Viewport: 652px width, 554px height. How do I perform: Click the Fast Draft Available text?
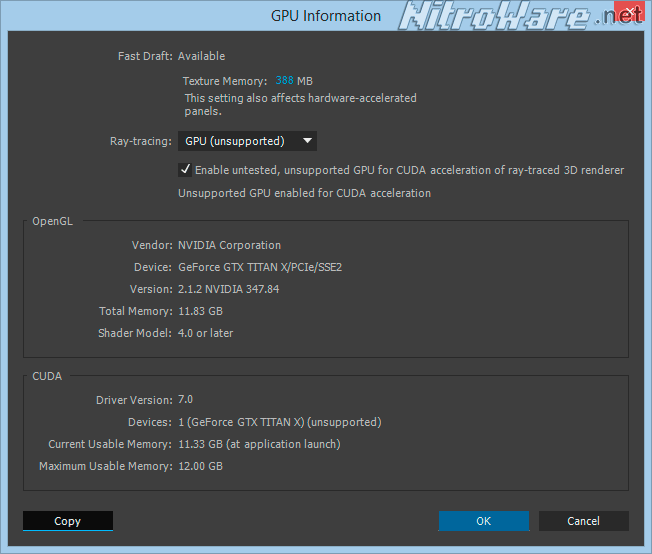[x=202, y=56]
